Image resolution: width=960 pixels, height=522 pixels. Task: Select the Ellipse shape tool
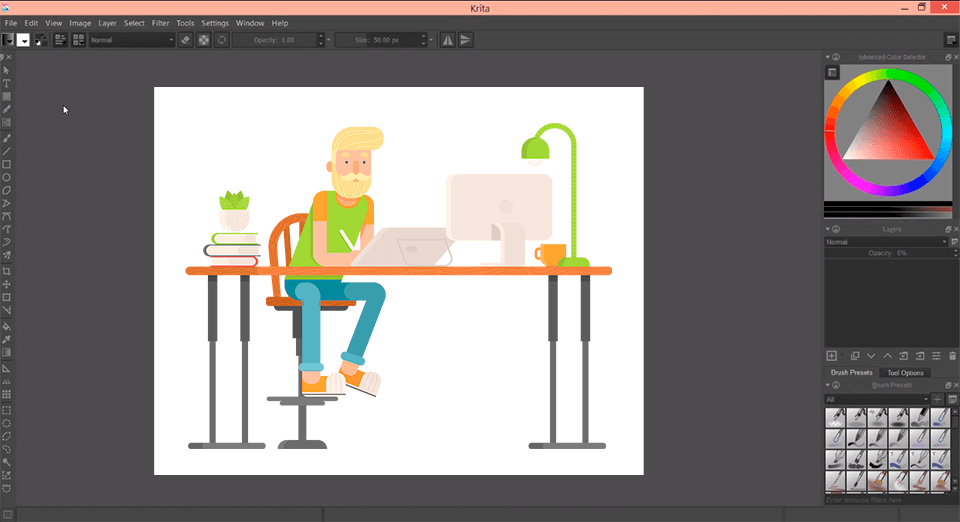click(7, 177)
